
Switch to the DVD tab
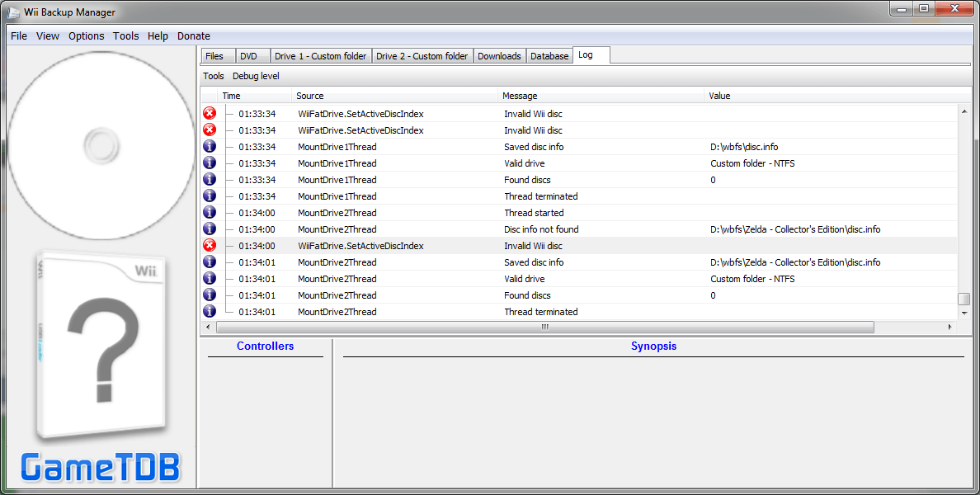click(253, 55)
